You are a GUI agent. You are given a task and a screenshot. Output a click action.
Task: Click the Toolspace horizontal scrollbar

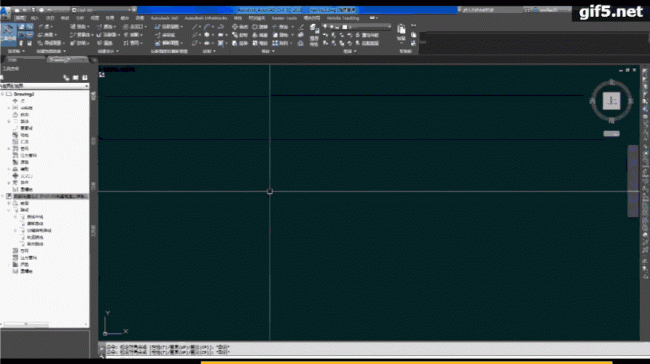point(26,324)
